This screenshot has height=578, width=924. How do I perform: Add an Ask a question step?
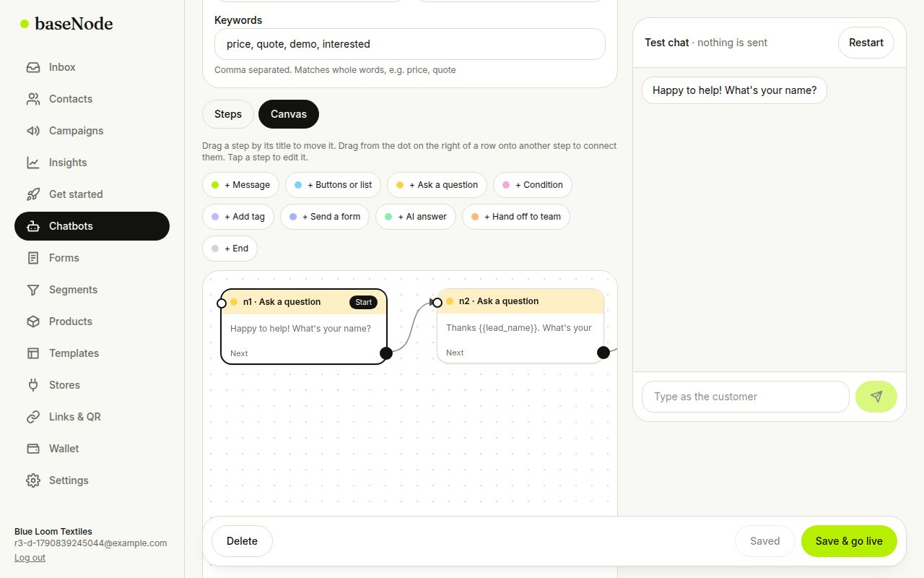point(437,185)
